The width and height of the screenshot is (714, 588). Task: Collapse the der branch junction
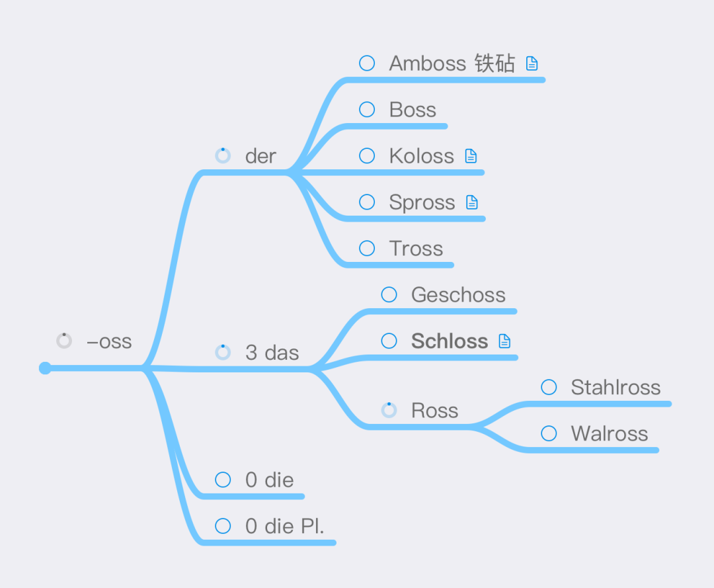[292, 173]
